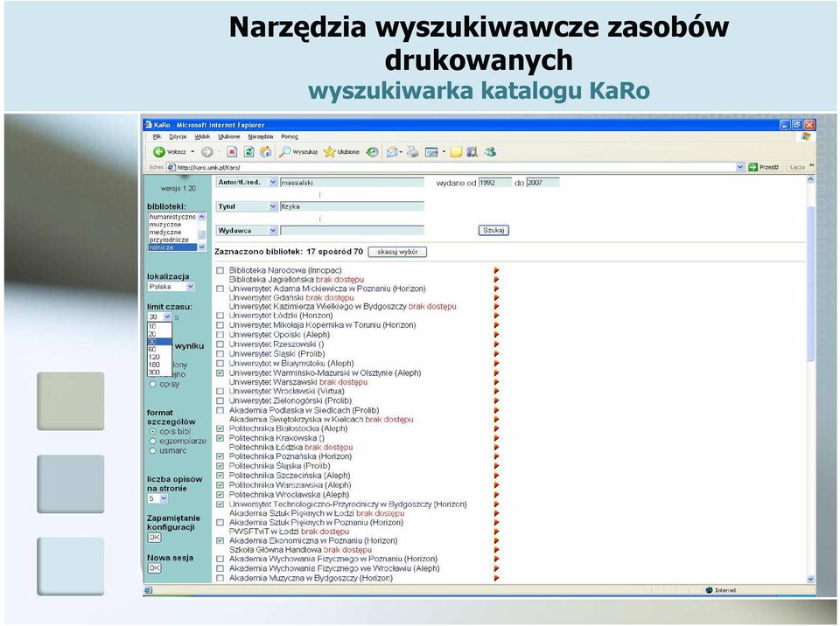Open the Plik menu

(157, 136)
